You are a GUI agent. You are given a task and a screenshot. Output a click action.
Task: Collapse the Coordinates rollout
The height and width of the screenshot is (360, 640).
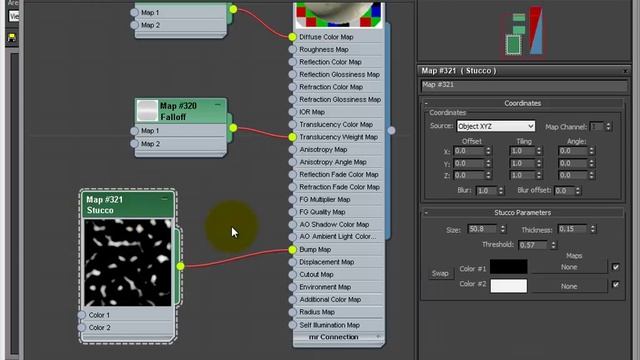[x=427, y=103]
